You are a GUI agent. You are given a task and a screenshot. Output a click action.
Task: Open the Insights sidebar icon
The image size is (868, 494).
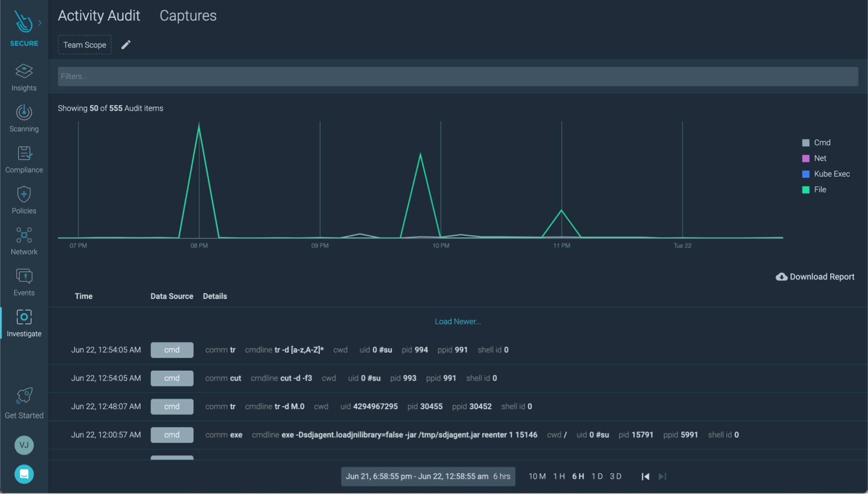(x=24, y=71)
